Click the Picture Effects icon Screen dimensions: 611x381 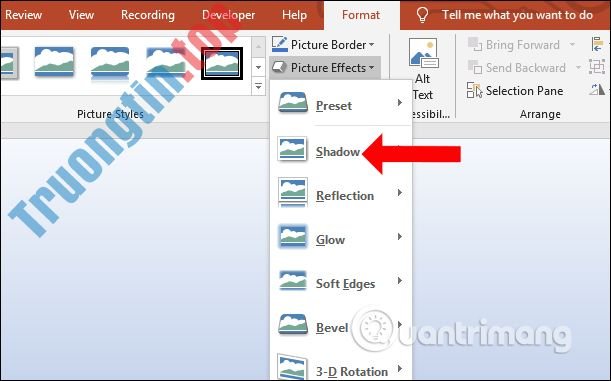click(279, 67)
